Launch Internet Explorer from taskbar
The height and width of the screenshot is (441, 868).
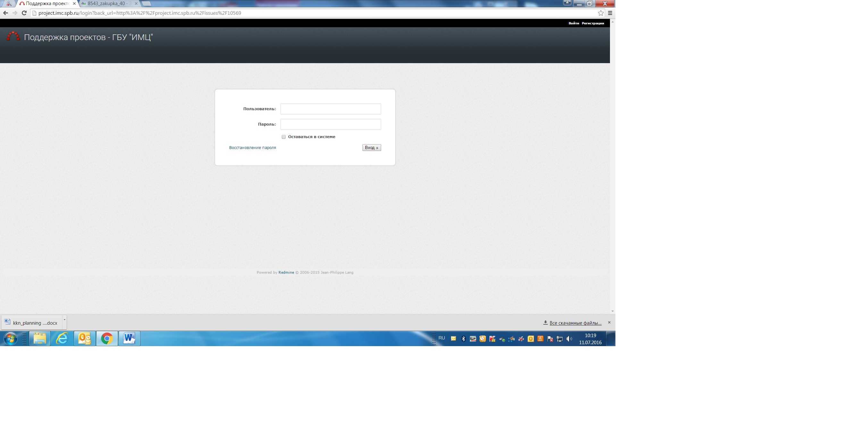tap(62, 338)
